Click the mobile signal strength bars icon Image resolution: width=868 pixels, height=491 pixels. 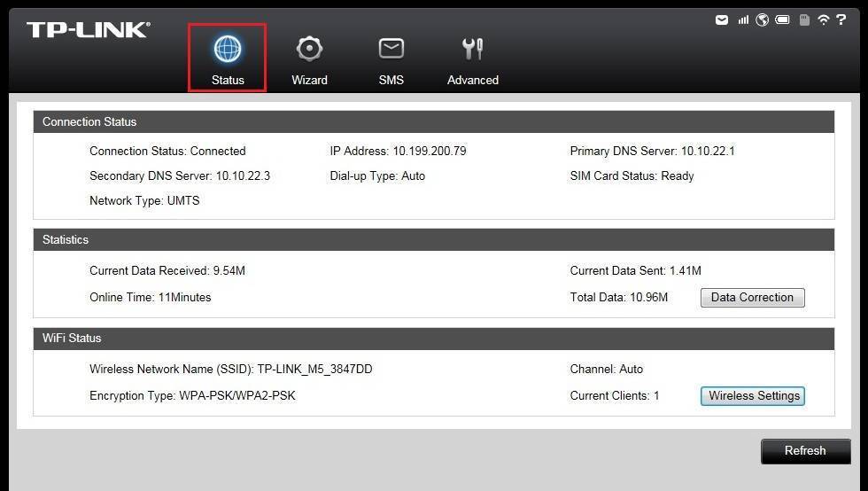coord(743,20)
